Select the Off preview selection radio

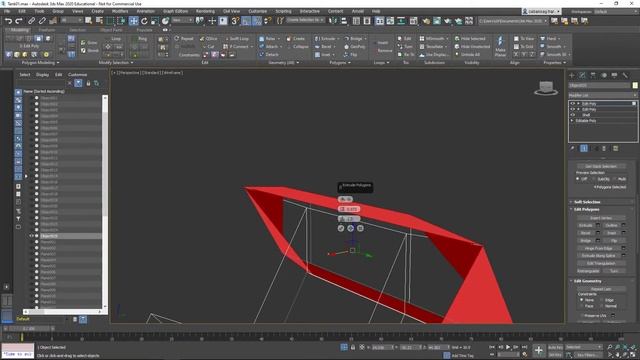[578, 179]
